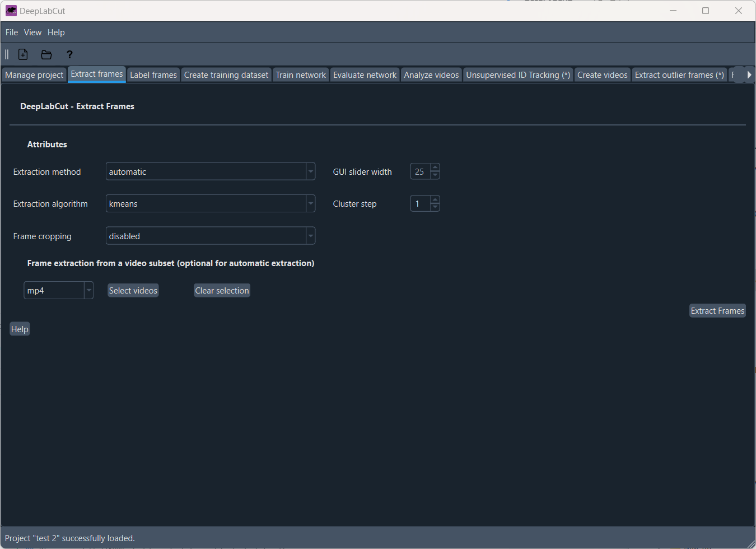Viewport: 756px width, 549px height.
Task: Click the window resize grip corner
Action: tap(751, 544)
